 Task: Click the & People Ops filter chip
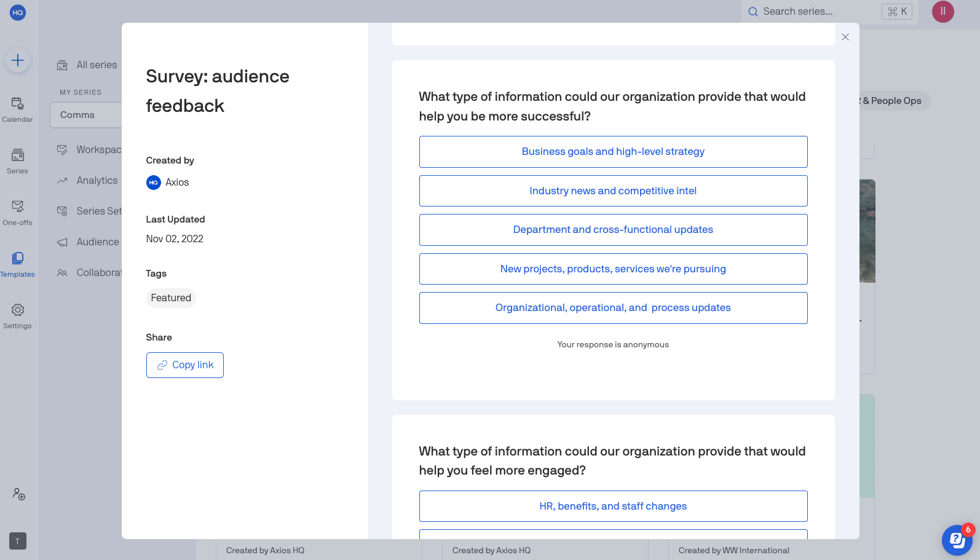895,101
